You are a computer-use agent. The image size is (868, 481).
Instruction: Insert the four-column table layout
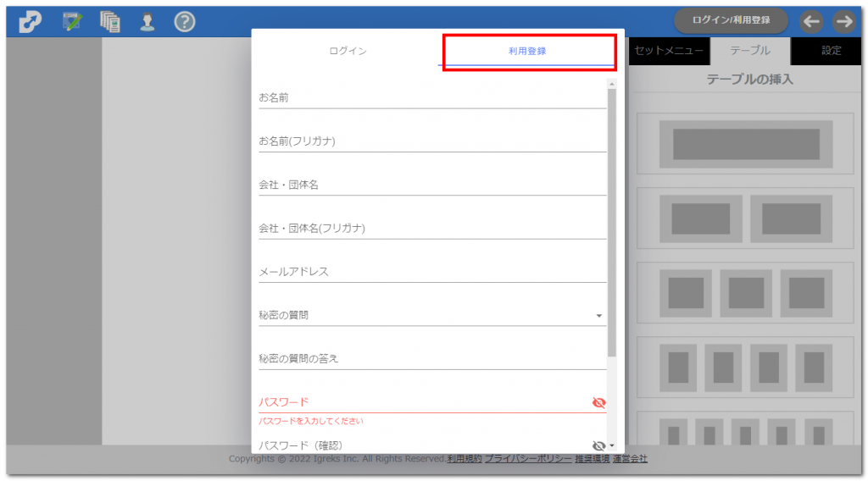pyautogui.click(x=746, y=368)
